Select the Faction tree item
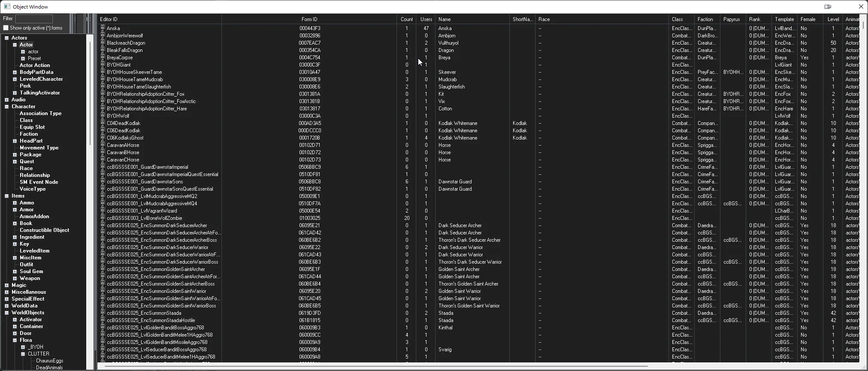Screen dimensions: 868x371 29,134
